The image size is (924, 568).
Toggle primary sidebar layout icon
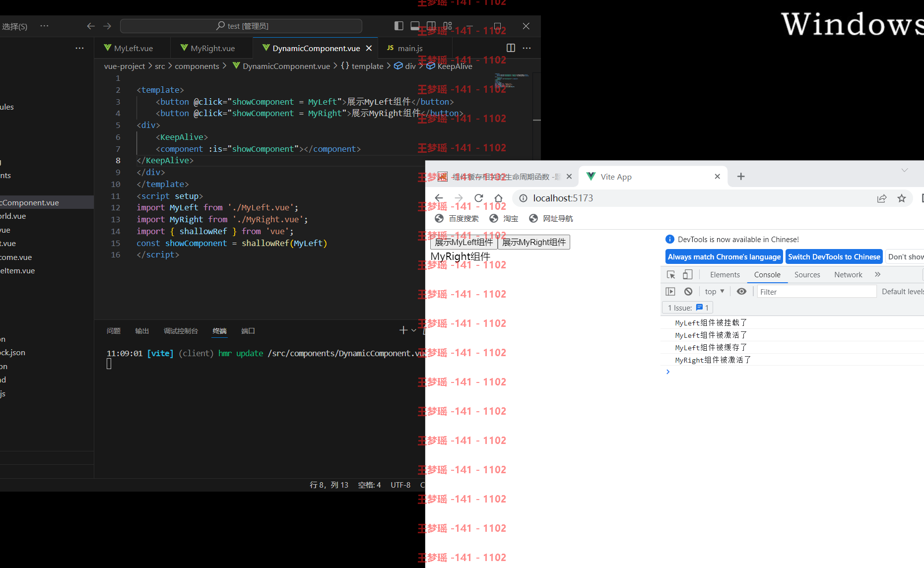click(399, 26)
